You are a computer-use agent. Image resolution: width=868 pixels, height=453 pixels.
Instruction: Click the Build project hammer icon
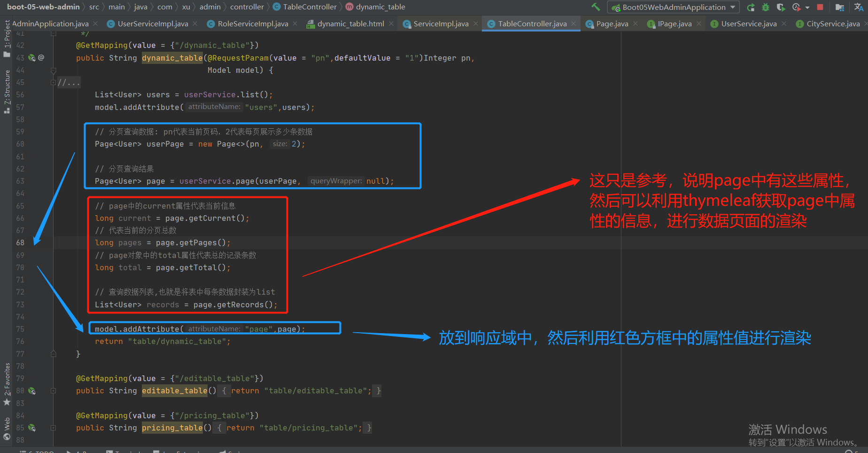coord(596,7)
